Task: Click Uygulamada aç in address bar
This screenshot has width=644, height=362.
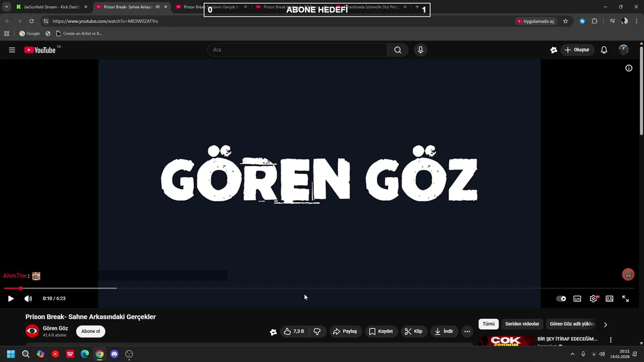Action: pos(535,21)
